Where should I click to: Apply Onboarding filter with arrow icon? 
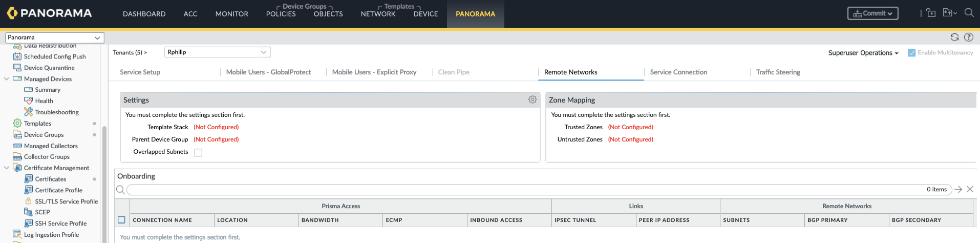[x=958, y=189]
